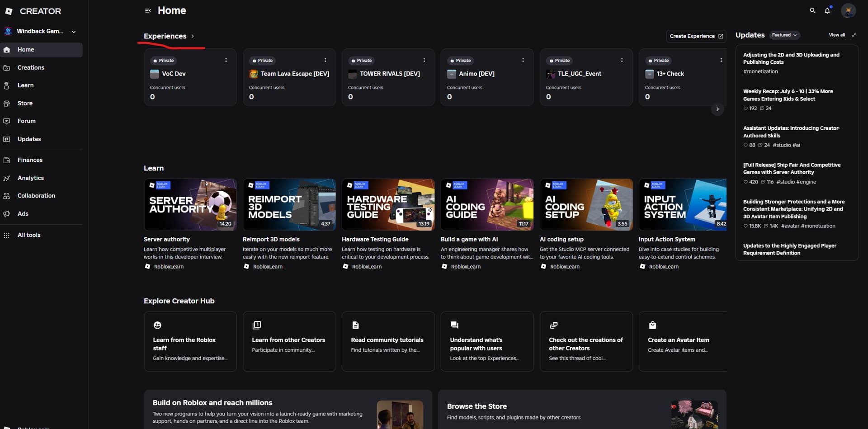Image resolution: width=868 pixels, height=429 pixels.
Task: Open the notifications bell
Action: [827, 10]
